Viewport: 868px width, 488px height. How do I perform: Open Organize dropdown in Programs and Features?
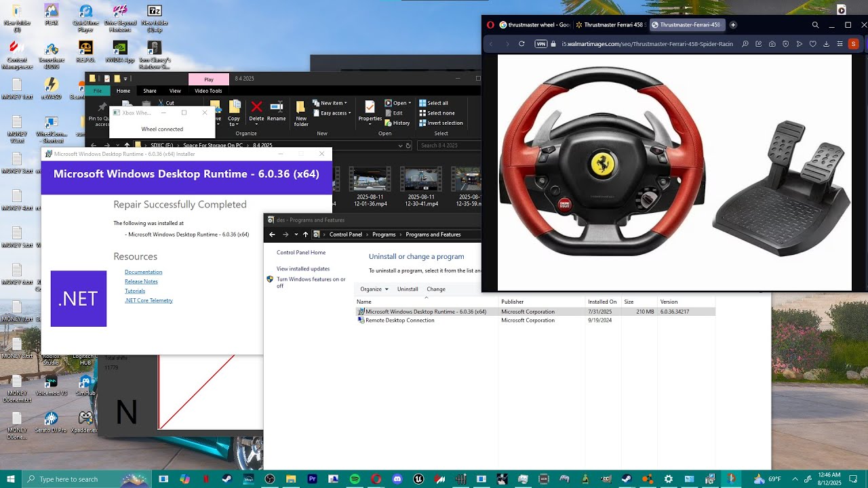tap(374, 289)
